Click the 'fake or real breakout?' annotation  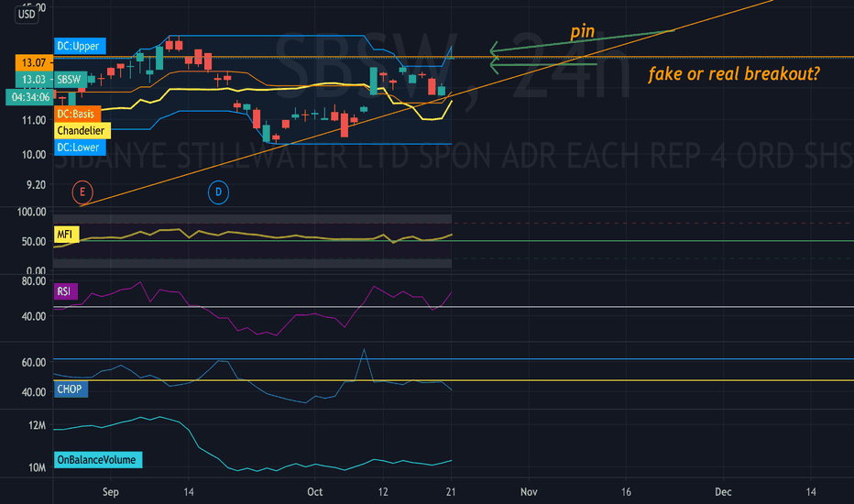pos(734,73)
